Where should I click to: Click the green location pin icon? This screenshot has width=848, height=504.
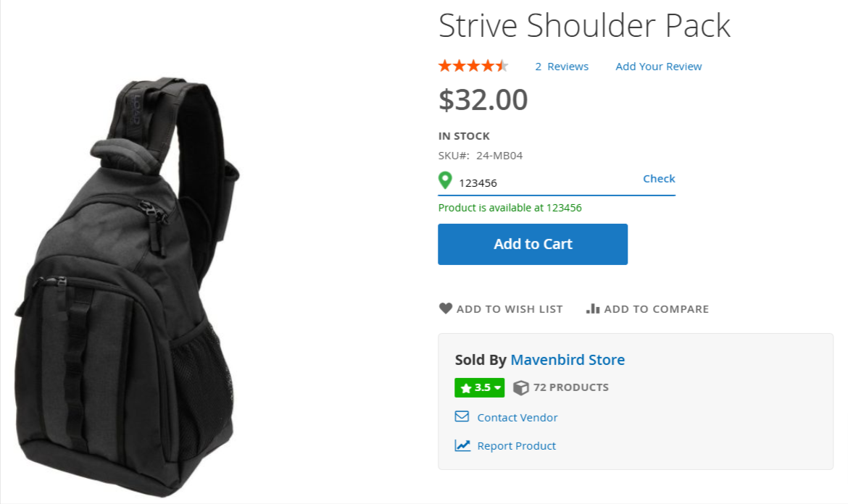click(x=445, y=180)
